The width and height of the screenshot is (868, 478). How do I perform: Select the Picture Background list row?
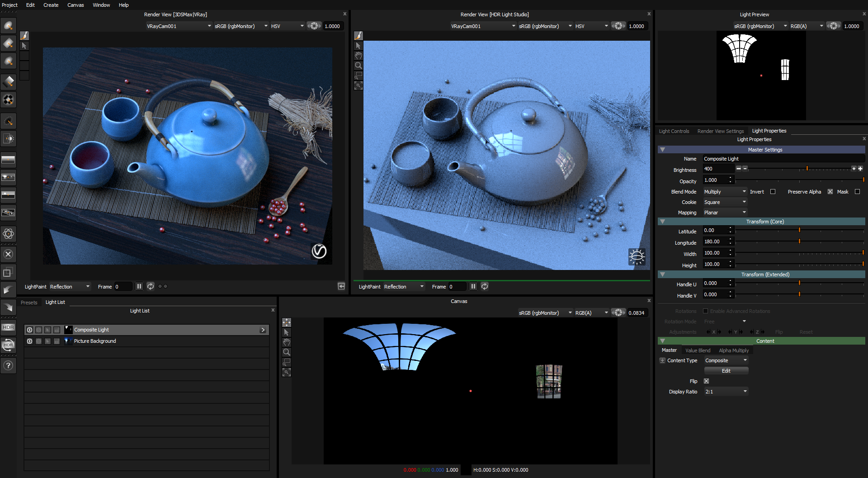[x=146, y=341]
